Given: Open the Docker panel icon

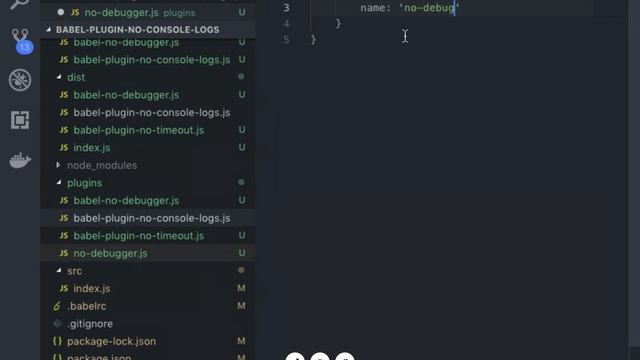Looking at the screenshot, I should click(x=20, y=160).
